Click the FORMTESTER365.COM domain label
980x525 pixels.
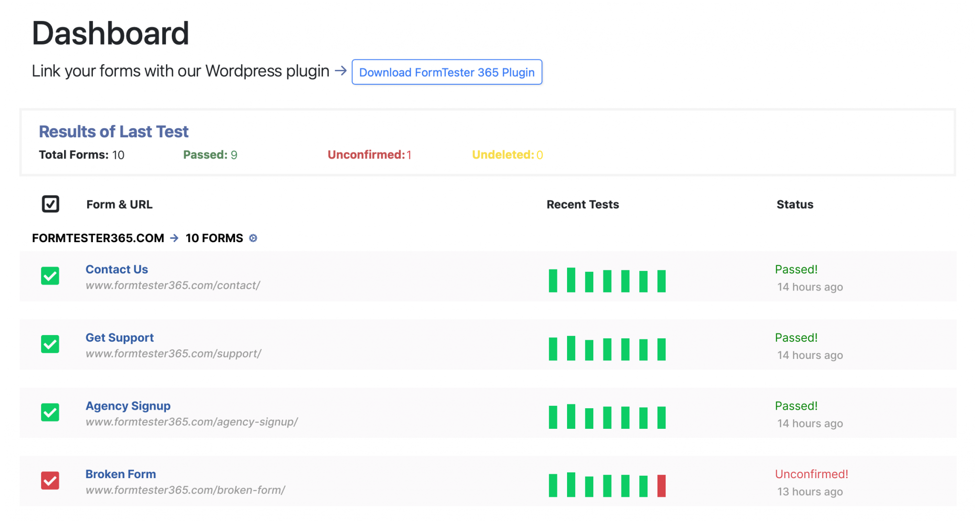point(98,238)
